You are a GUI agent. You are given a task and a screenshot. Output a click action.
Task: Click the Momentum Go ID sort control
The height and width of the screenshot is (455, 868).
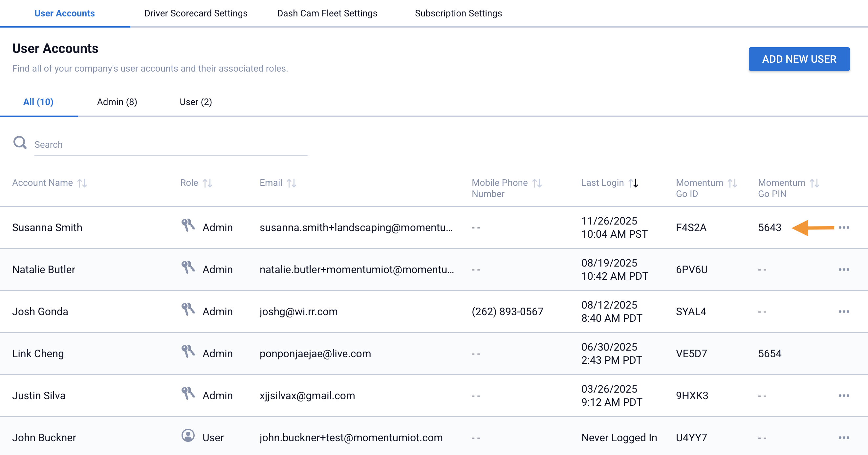pyautogui.click(x=733, y=183)
